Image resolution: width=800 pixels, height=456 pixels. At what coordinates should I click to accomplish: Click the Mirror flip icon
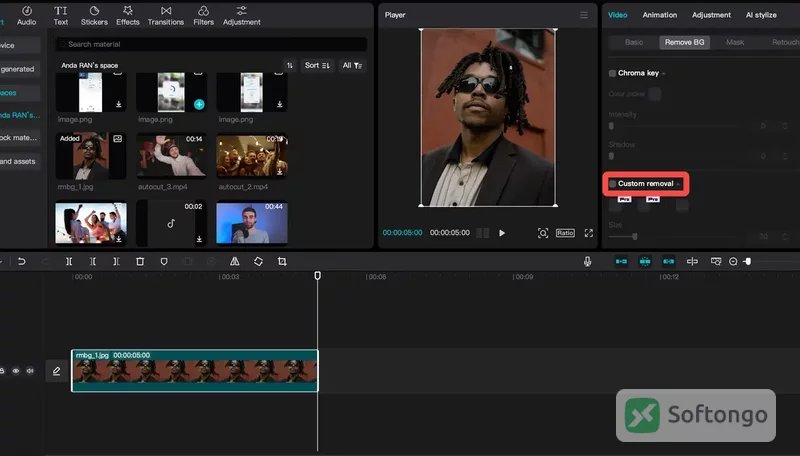click(235, 261)
